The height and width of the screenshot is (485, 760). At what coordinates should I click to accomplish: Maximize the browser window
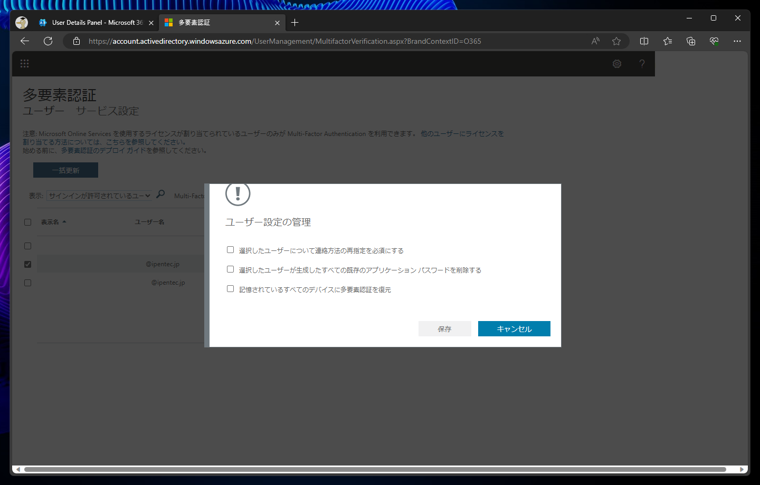[x=713, y=18]
